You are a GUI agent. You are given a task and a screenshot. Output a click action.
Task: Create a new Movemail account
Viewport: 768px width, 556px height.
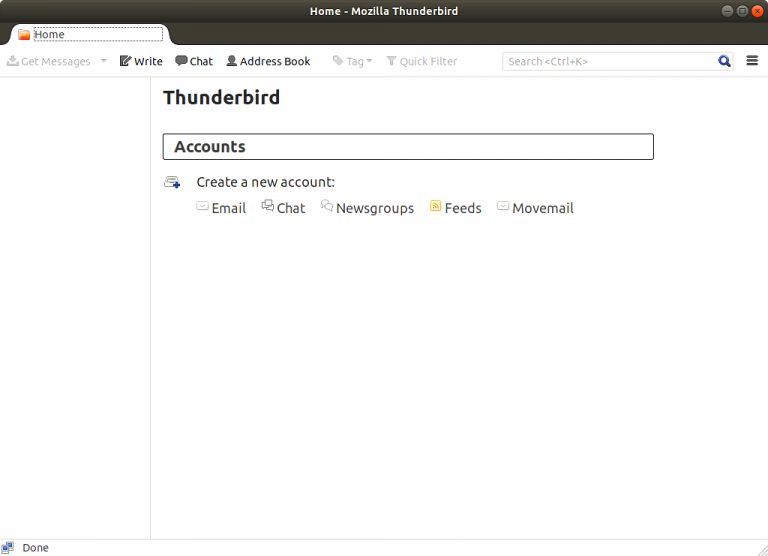(535, 208)
